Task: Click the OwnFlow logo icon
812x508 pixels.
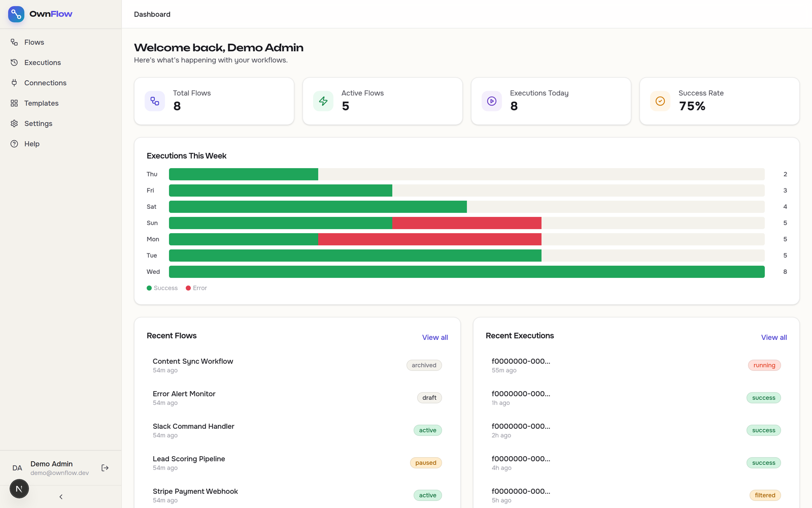Action: (16, 14)
